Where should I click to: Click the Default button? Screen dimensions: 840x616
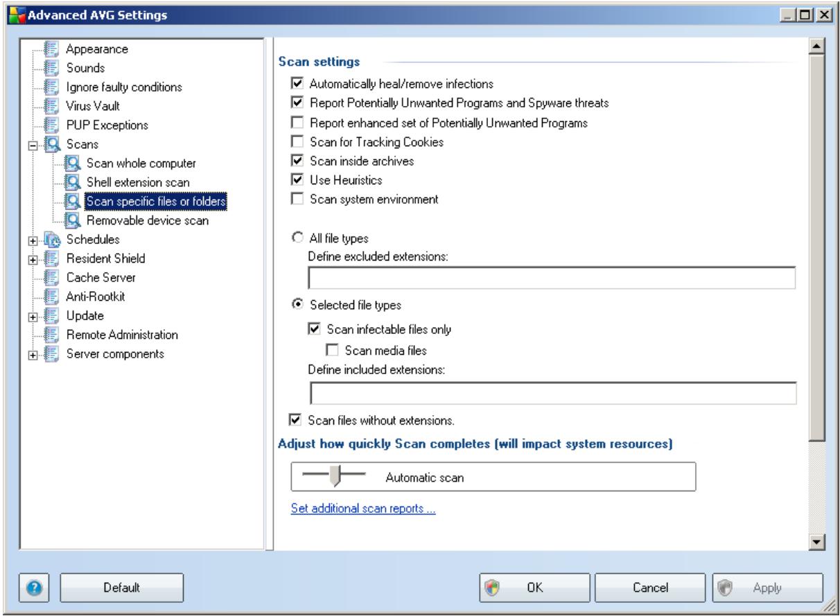click(x=122, y=587)
